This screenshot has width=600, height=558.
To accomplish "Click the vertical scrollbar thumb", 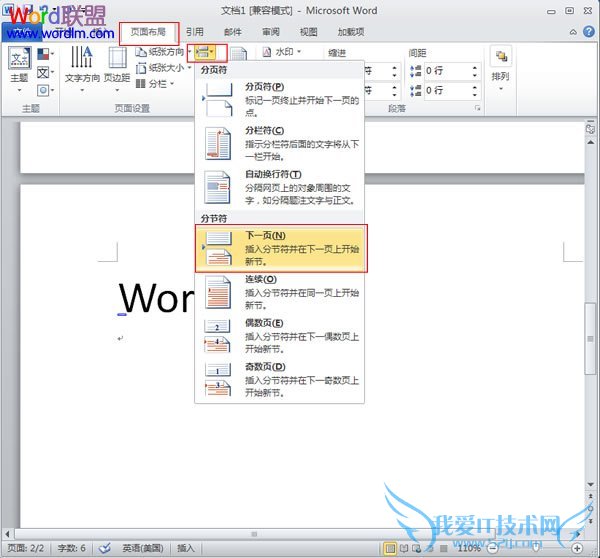I will [x=590, y=338].
